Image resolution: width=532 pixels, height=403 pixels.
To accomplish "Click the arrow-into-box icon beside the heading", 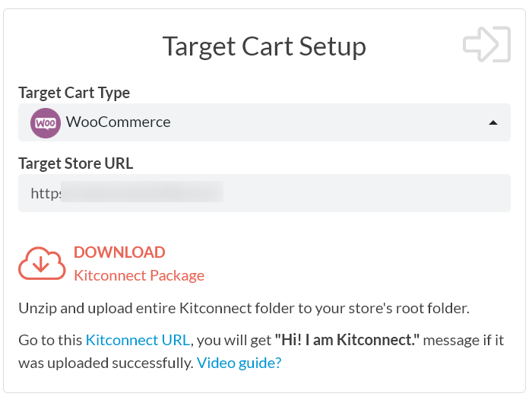I will coord(486,44).
